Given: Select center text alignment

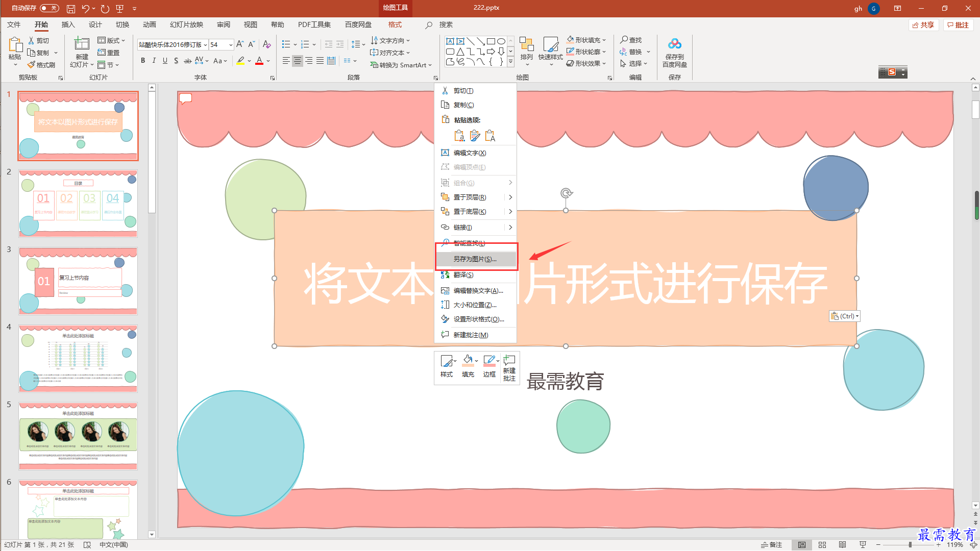Looking at the screenshot, I should [298, 61].
